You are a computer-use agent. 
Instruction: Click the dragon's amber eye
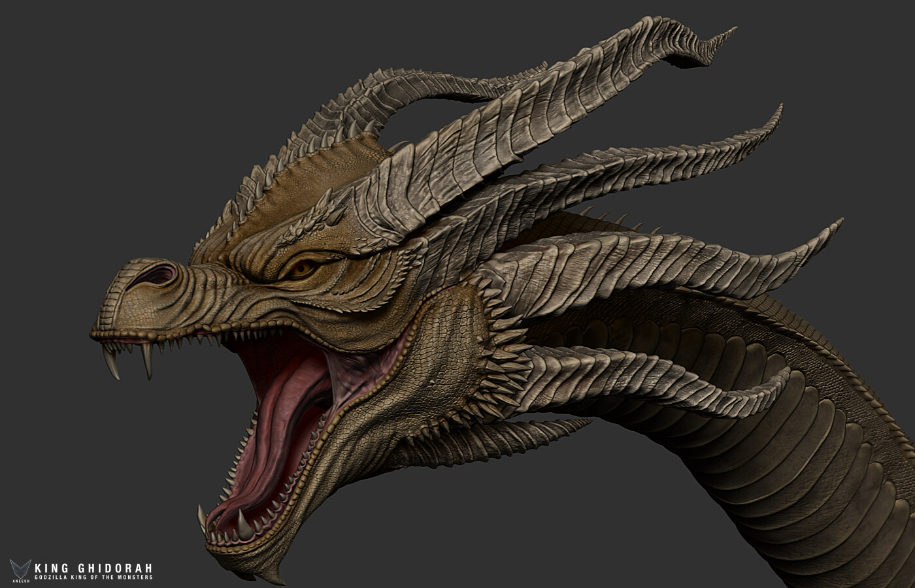coord(303,267)
